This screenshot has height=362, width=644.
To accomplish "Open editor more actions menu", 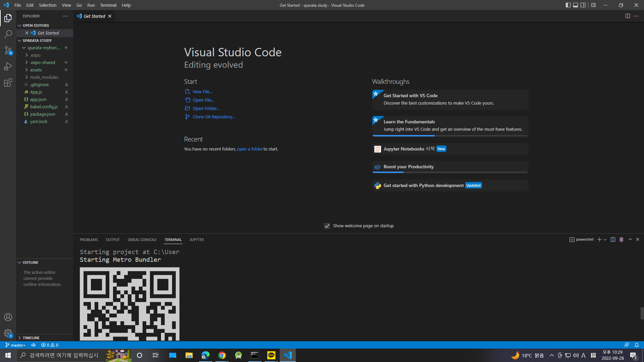I will [636, 16].
